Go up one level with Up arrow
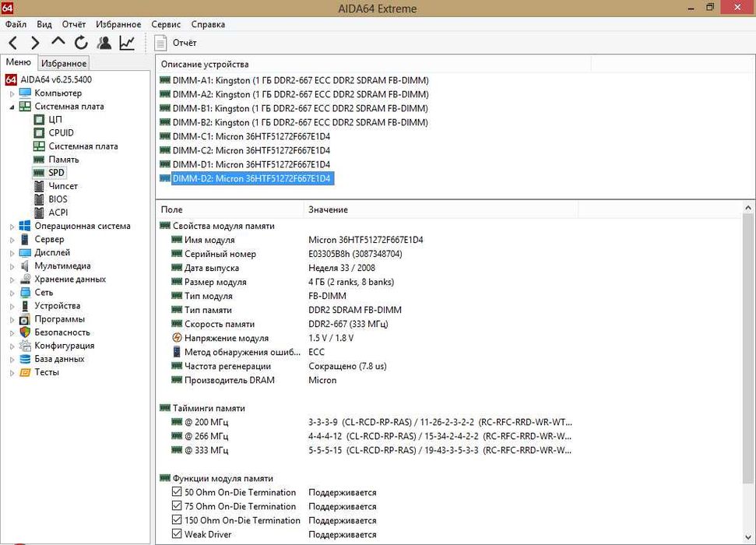 tap(58, 42)
